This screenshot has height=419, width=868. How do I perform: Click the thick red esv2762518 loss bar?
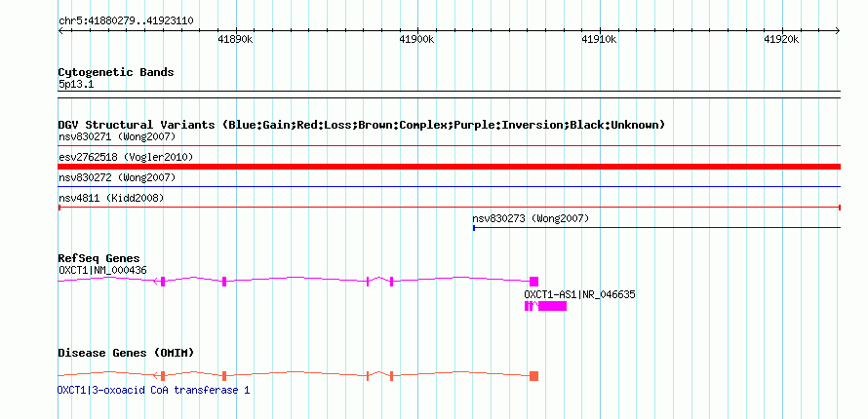pos(450,167)
